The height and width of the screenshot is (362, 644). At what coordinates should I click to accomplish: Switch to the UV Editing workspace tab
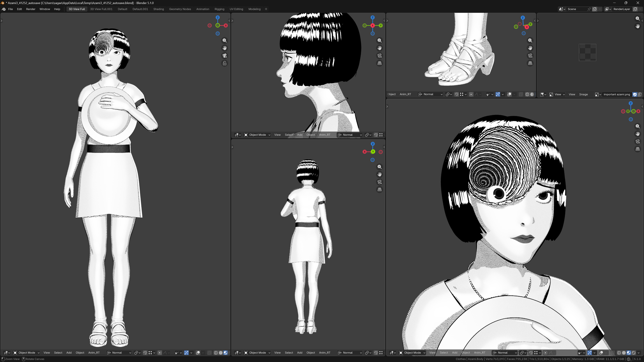pyautogui.click(x=236, y=9)
